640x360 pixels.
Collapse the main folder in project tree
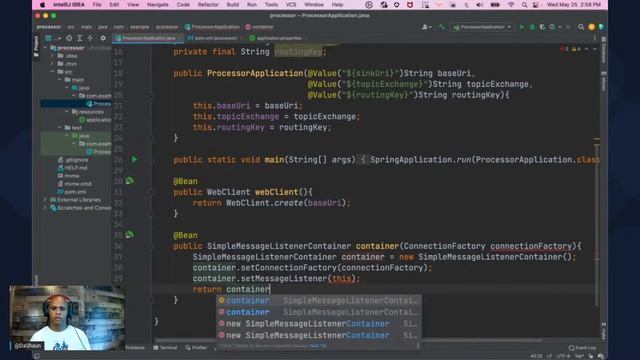click(60, 80)
